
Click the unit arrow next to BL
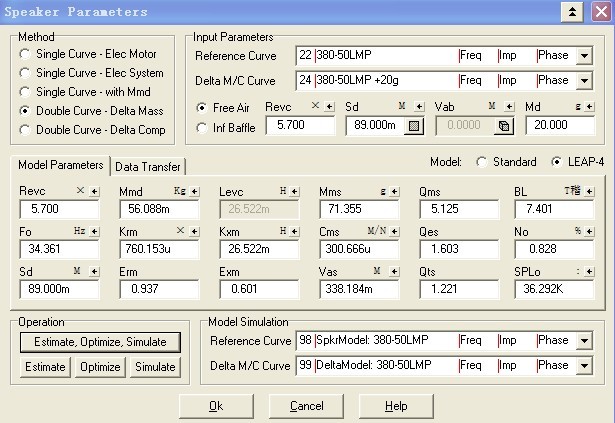[x=592, y=191]
